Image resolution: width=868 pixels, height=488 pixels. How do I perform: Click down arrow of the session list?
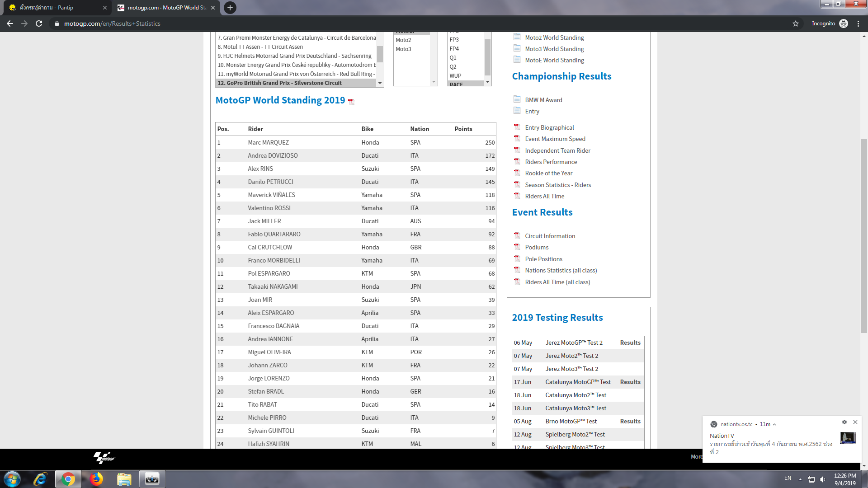487,82
